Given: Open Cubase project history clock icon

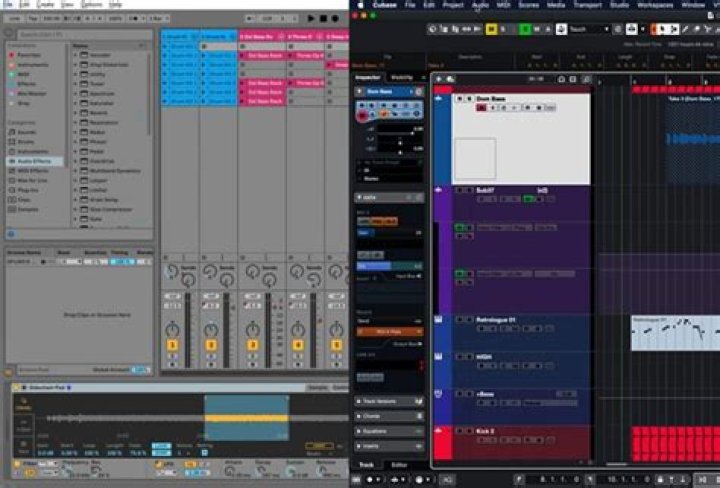Looking at the screenshot, I should [433, 29].
